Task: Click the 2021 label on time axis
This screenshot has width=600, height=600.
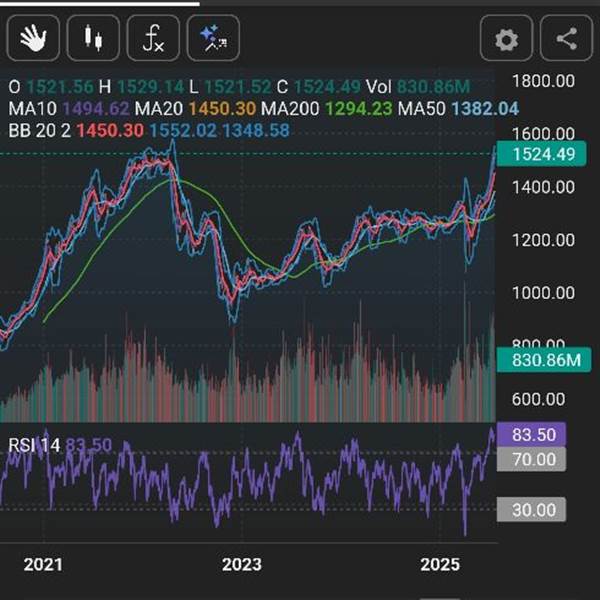Action: tap(43, 564)
